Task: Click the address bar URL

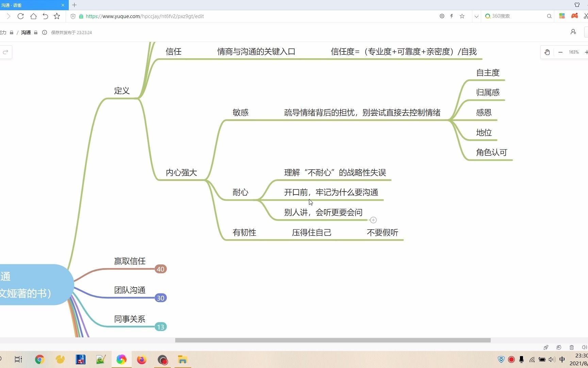Action: pos(145,16)
